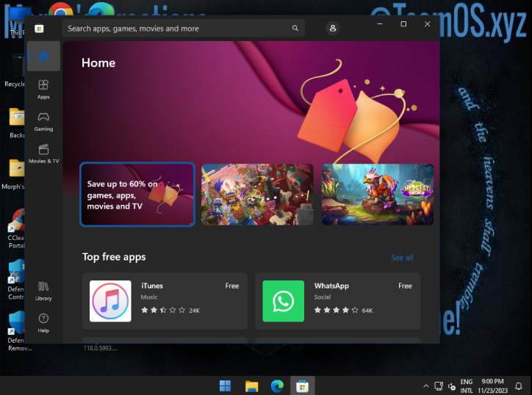The height and width of the screenshot is (395, 532).
Task: Open the user account profile icon
Action: point(333,28)
